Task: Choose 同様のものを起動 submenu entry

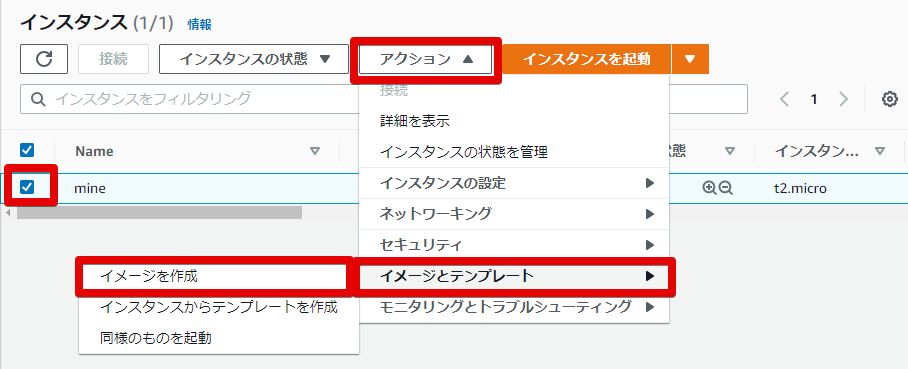Action: 219,338
